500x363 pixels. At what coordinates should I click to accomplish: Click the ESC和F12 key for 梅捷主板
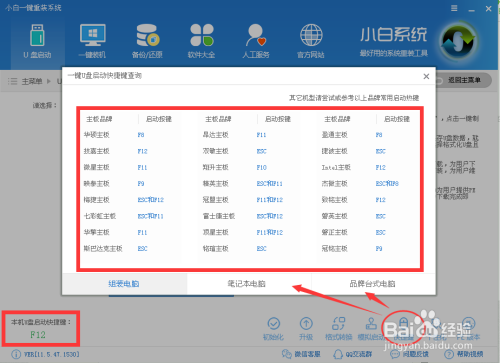151,200
